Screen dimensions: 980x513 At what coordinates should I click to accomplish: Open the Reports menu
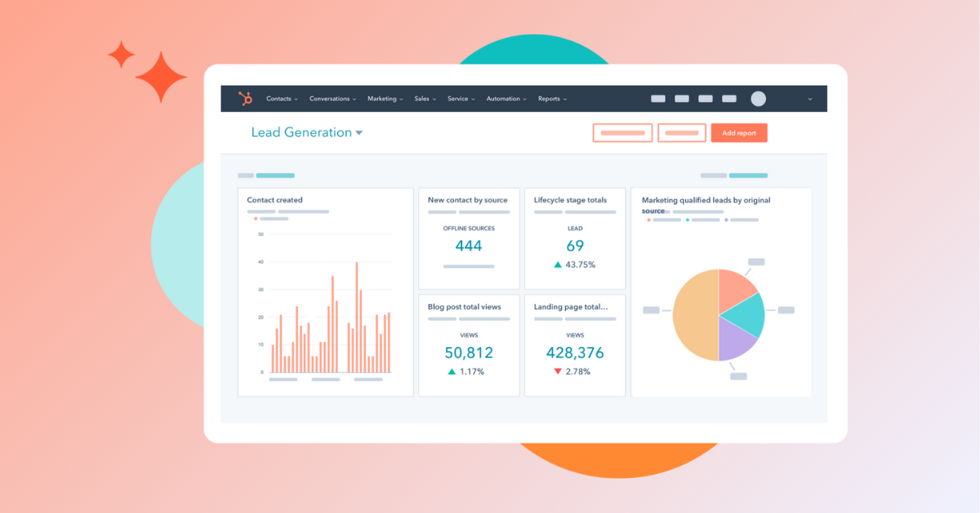552,99
